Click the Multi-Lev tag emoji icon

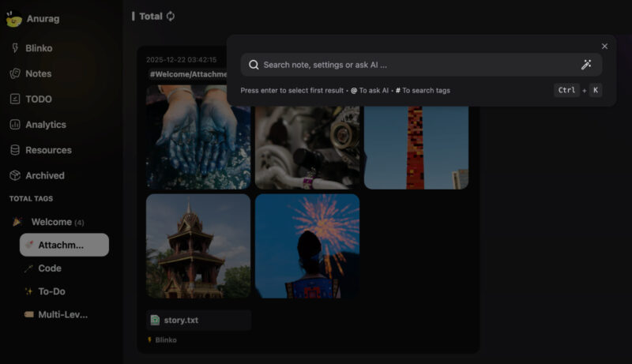pyautogui.click(x=28, y=314)
